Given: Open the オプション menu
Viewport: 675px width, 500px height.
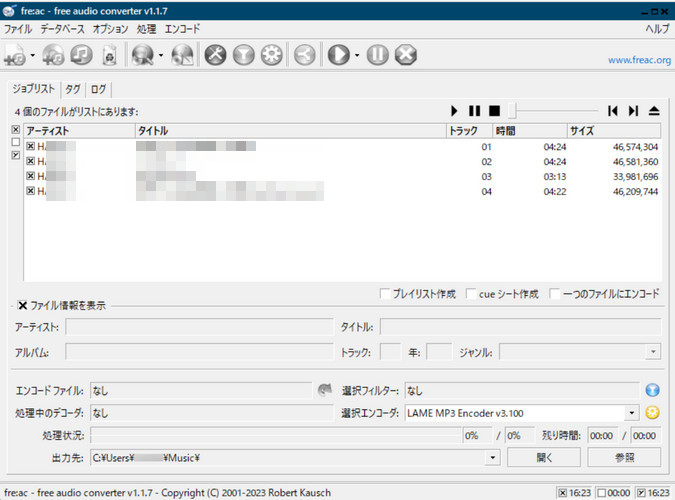Looking at the screenshot, I should pyautogui.click(x=110, y=29).
